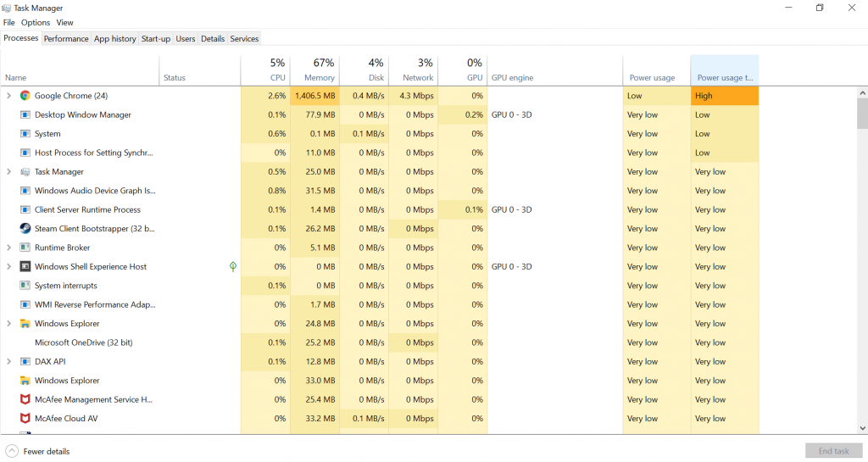Click the System process icon
Viewport: 868px width, 462px height.
point(25,134)
